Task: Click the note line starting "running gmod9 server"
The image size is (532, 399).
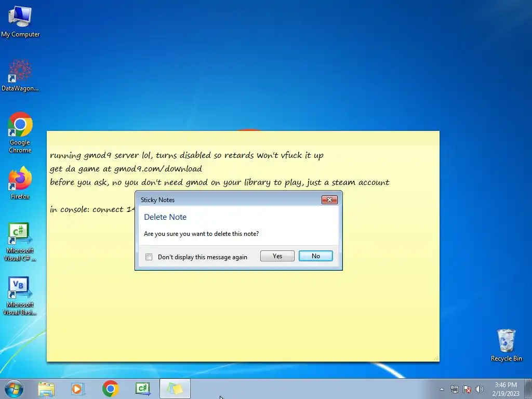Action: pyautogui.click(x=187, y=155)
